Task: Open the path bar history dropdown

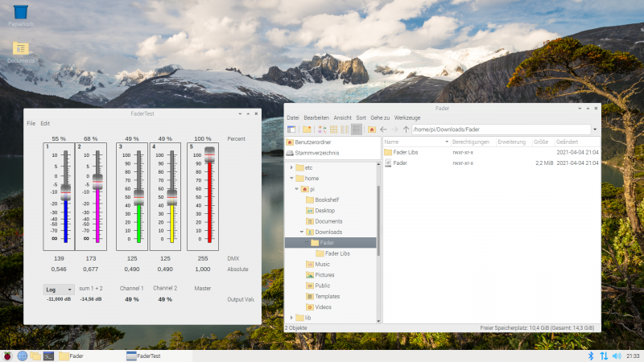Action: pos(595,129)
